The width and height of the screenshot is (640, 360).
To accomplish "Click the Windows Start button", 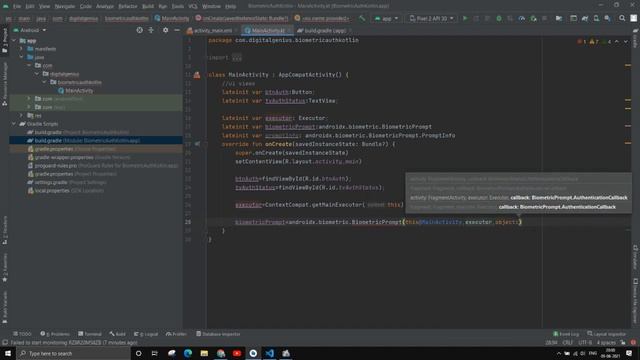I will [x=8, y=353].
